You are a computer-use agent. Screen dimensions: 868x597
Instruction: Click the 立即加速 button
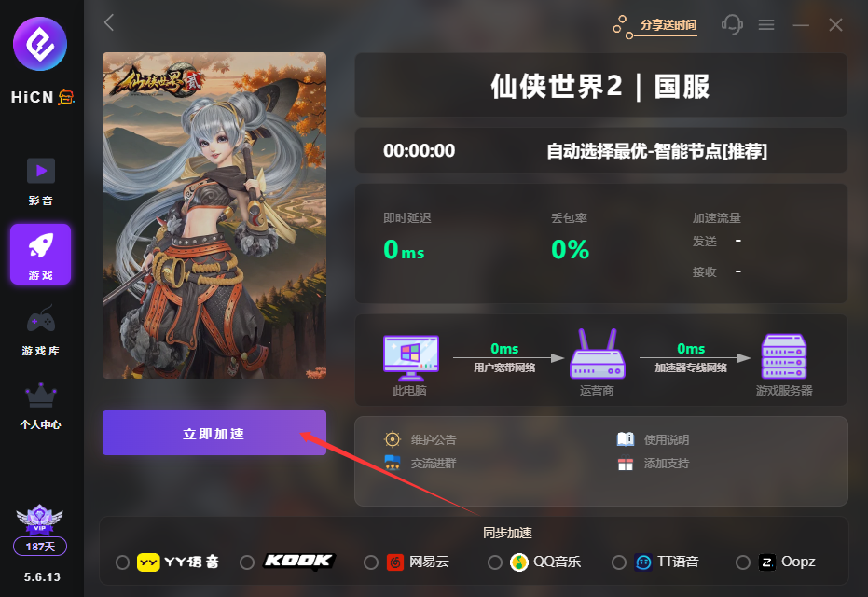click(214, 433)
